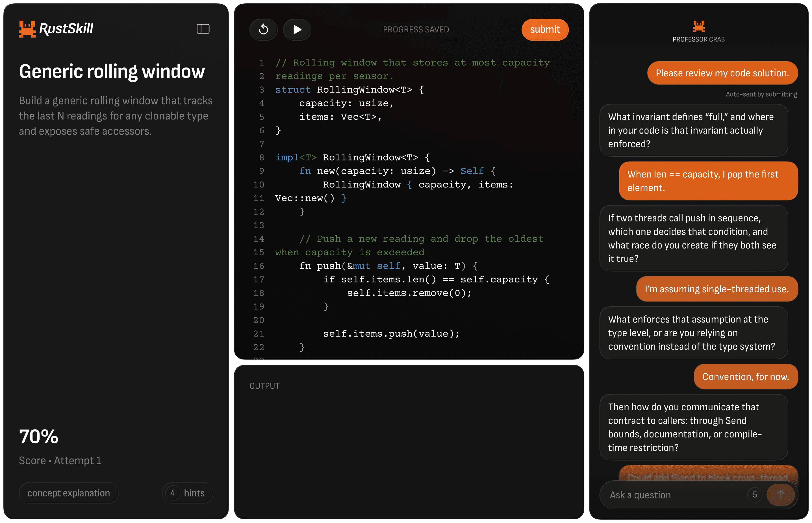Click the RustSkill crab logo
The image size is (812, 523).
pyautogui.click(x=27, y=29)
